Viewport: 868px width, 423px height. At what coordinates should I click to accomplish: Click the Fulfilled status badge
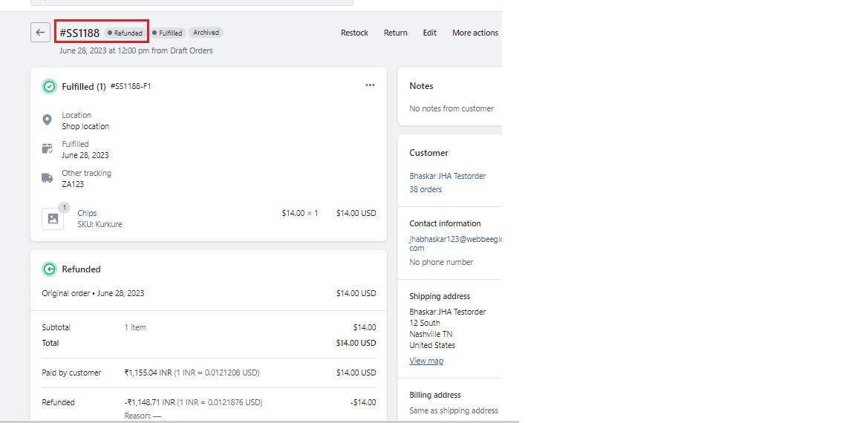tap(167, 33)
